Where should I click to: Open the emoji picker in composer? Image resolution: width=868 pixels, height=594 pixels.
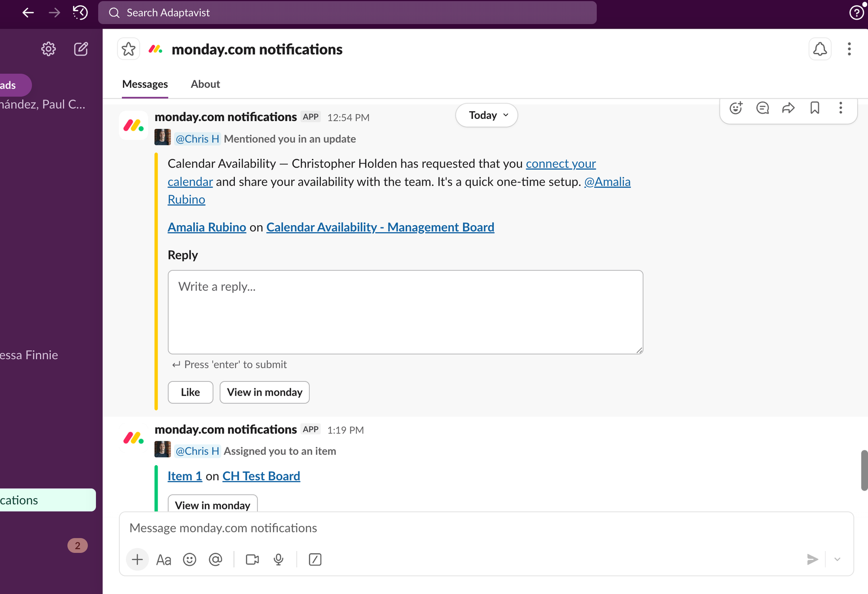[x=190, y=560]
